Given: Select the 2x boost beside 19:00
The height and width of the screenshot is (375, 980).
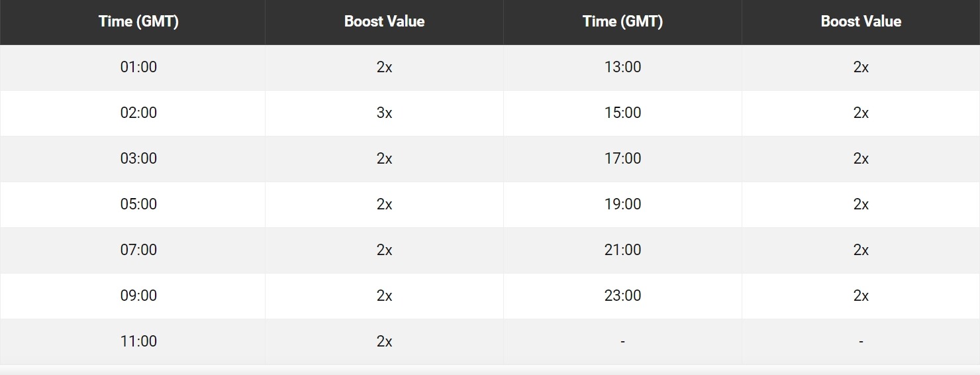Looking at the screenshot, I should click(x=861, y=204).
